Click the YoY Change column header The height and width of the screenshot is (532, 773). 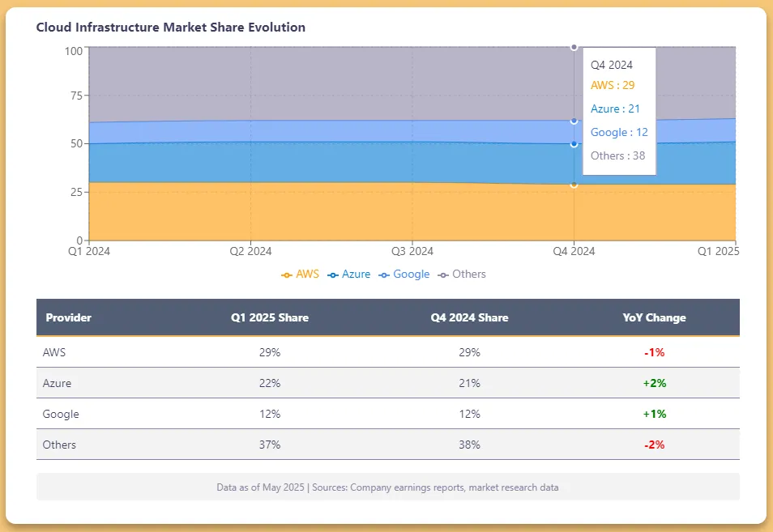[654, 317]
